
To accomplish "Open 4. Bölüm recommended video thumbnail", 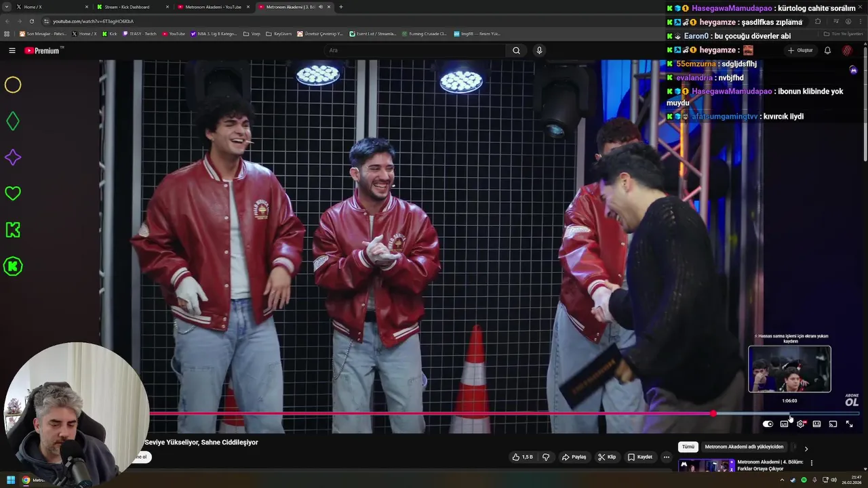I will (705, 466).
